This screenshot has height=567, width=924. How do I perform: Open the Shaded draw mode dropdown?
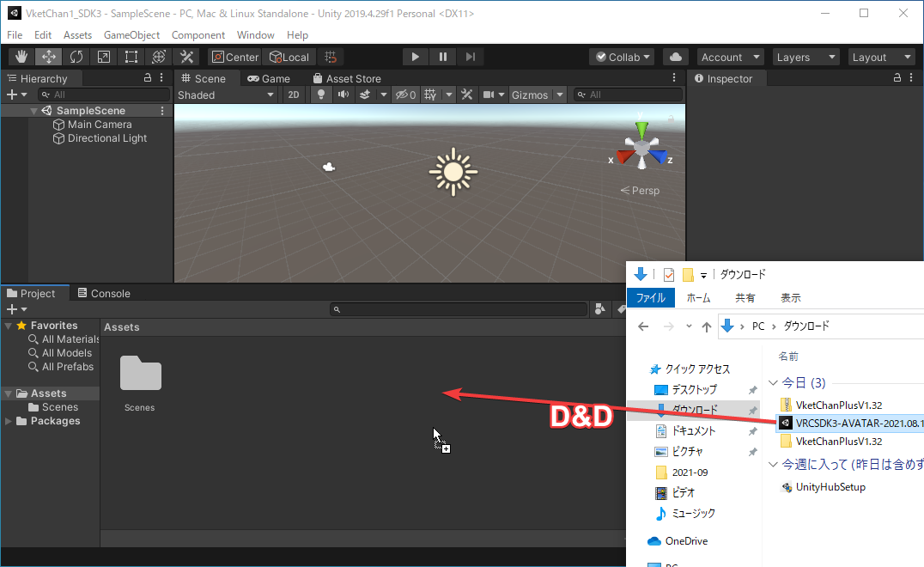point(225,94)
